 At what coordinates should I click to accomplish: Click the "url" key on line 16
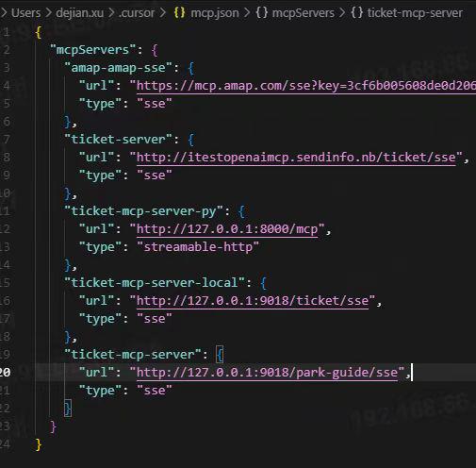pyautogui.click(x=96, y=301)
